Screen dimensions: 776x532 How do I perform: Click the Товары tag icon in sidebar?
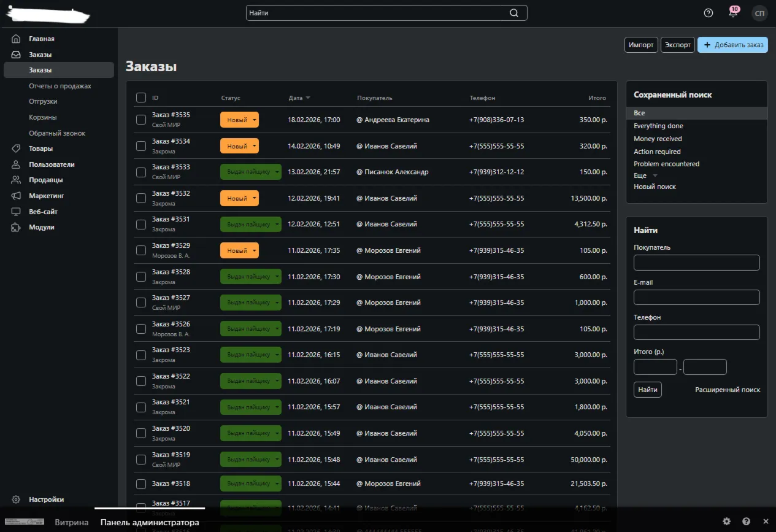click(16, 148)
